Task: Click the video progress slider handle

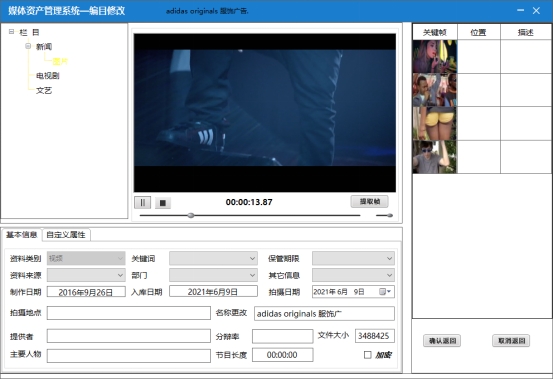Action: [x=191, y=215]
